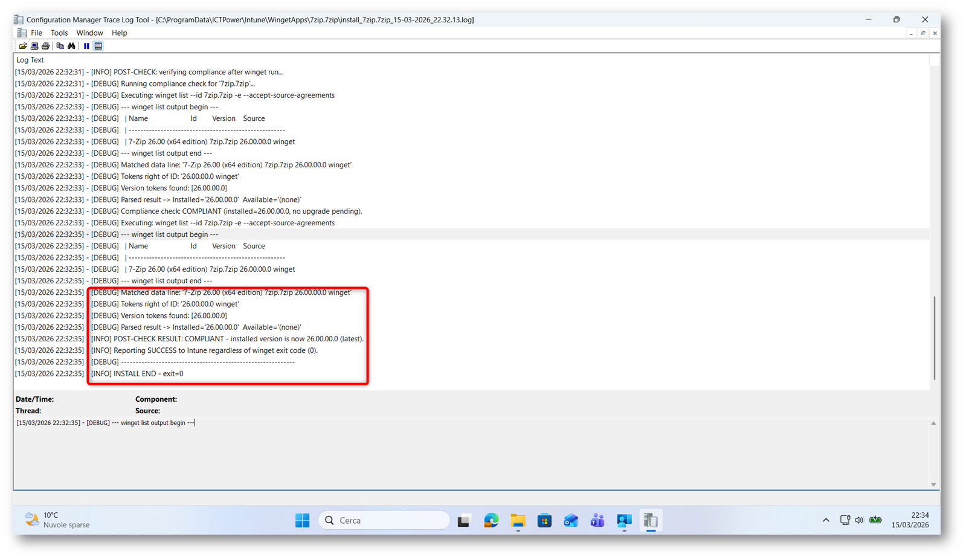The height and width of the screenshot is (560, 966).
Task: Expand the hidden system tray icons chevron
Action: (x=826, y=520)
